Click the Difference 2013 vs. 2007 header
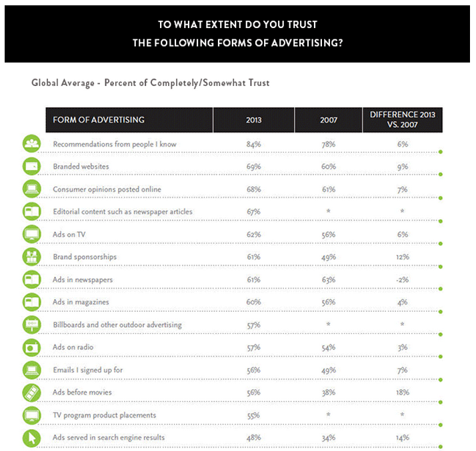The image size is (476, 451). click(x=402, y=120)
